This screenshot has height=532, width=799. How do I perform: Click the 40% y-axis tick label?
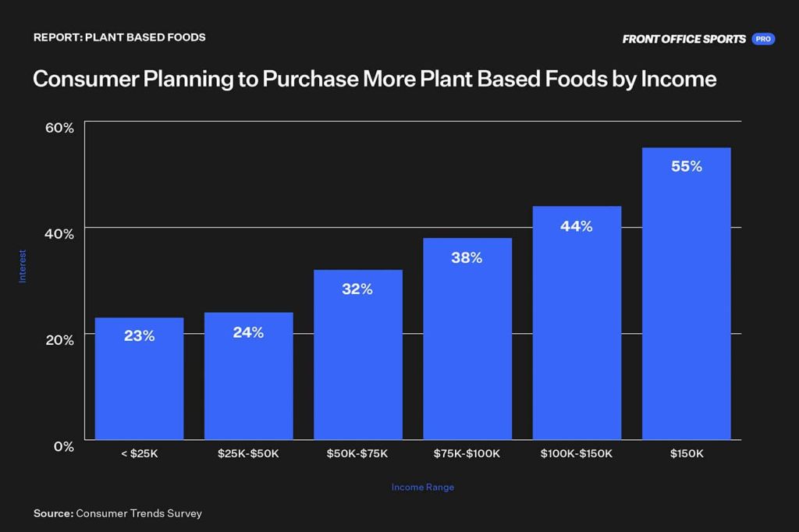[x=59, y=234]
